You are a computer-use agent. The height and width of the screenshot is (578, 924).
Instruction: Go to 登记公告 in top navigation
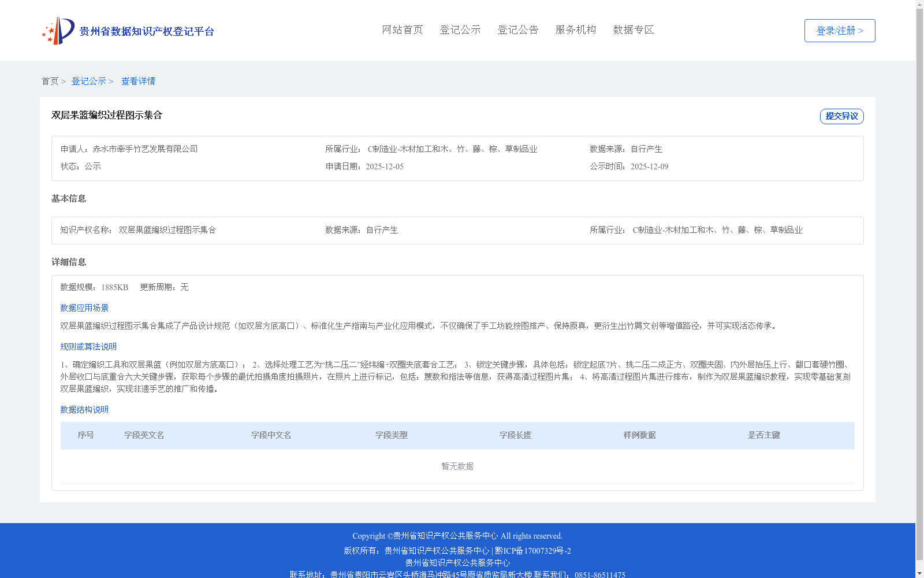click(518, 29)
